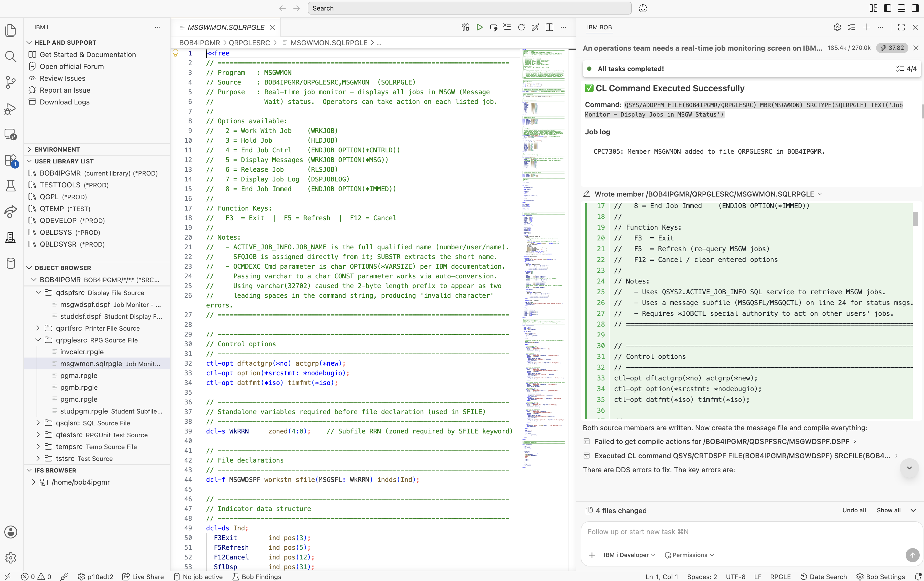Click the Customize Layout icon
This screenshot has width=924, height=581.
tap(873, 8)
